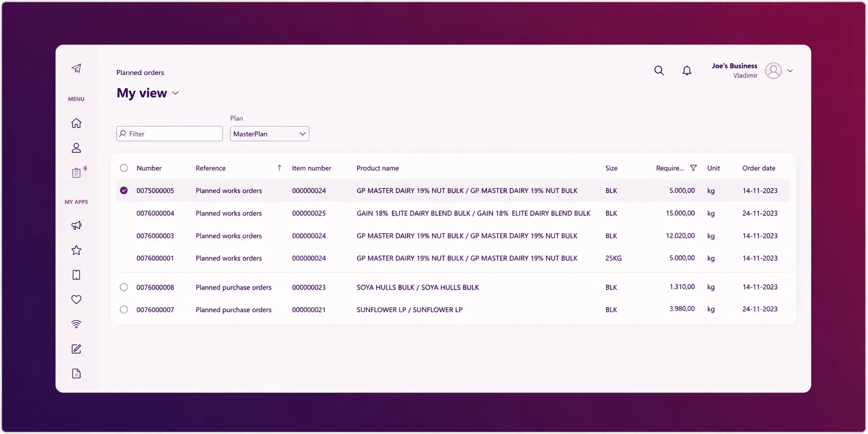Click order number 0076000008 text
This screenshot has width=868, height=434.
click(155, 287)
